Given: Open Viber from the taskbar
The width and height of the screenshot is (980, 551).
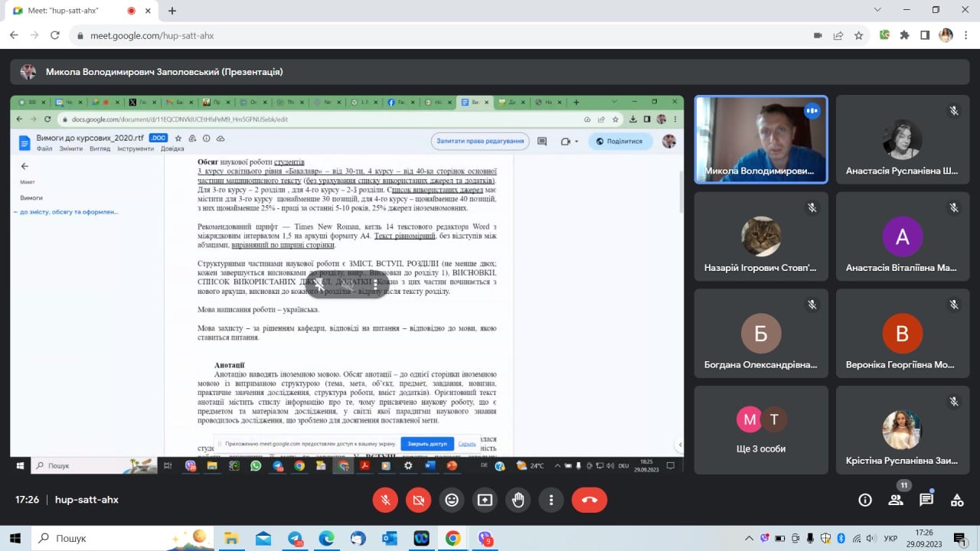Looking at the screenshot, I should pyautogui.click(x=485, y=538).
